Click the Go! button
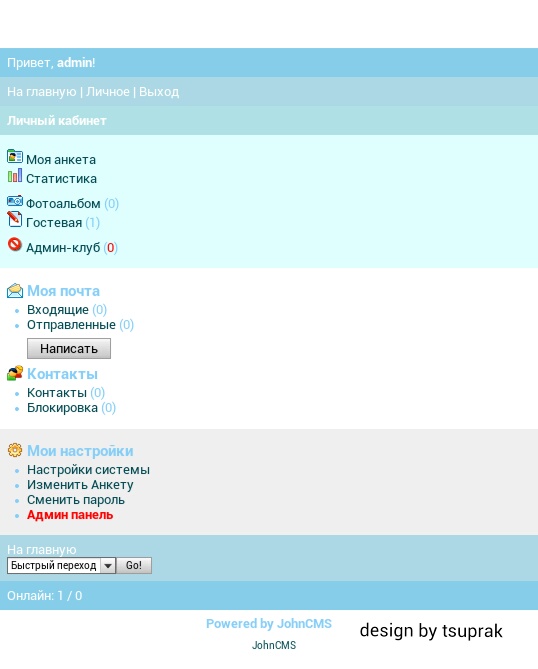This screenshot has height=669, width=538. click(x=134, y=566)
